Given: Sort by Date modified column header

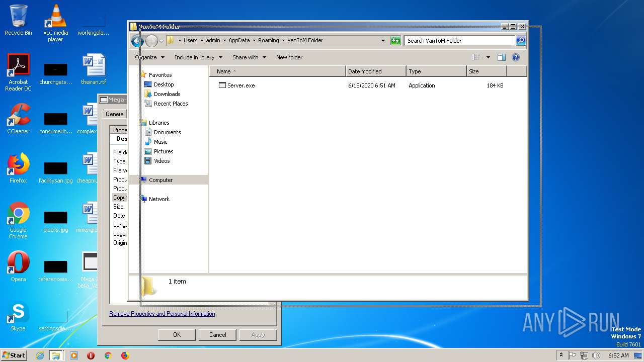Looking at the screenshot, I should tap(376, 71).
